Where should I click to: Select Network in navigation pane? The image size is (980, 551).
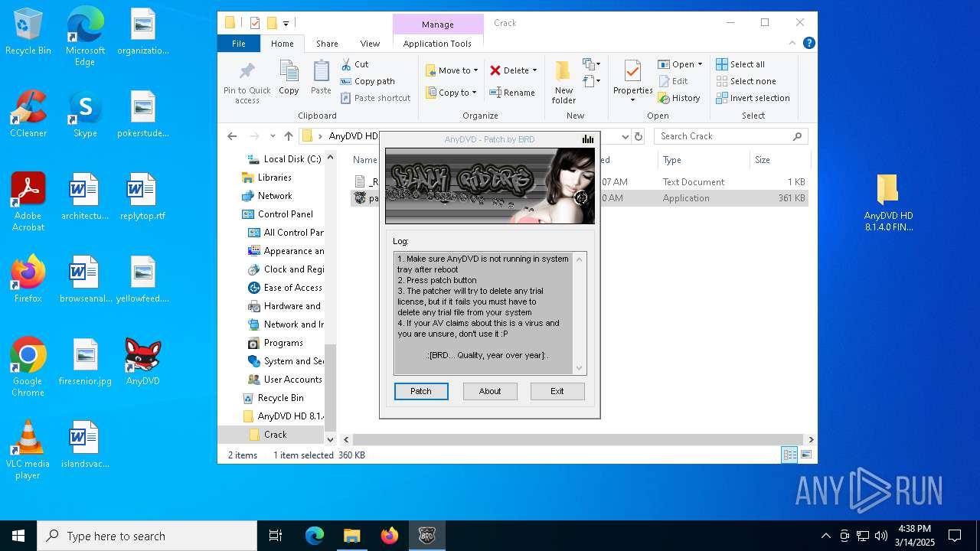[266, 196]
